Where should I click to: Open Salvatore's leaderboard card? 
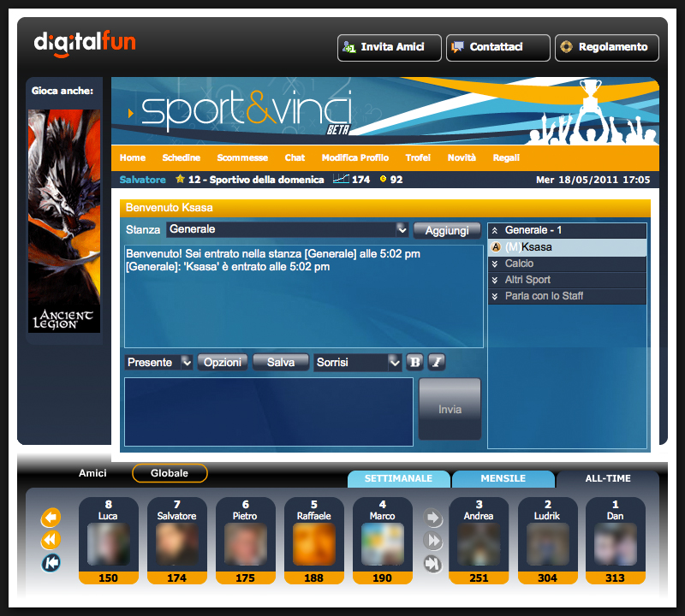pos(177,541)
